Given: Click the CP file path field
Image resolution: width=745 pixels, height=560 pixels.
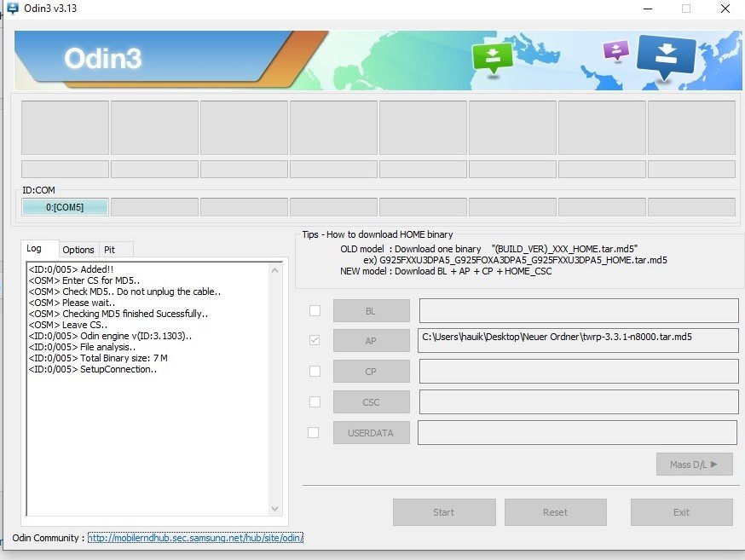Looking at the screenshot, I should tap(579, 371).
